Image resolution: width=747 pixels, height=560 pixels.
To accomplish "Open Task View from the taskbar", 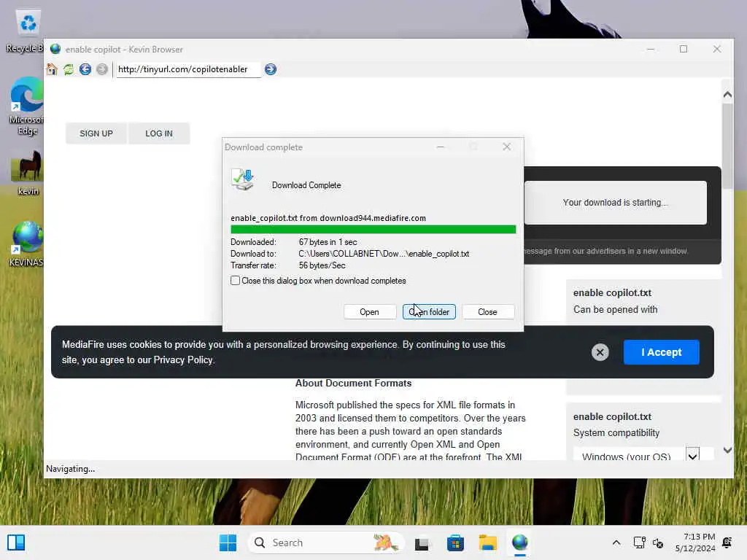I will 422,542.
